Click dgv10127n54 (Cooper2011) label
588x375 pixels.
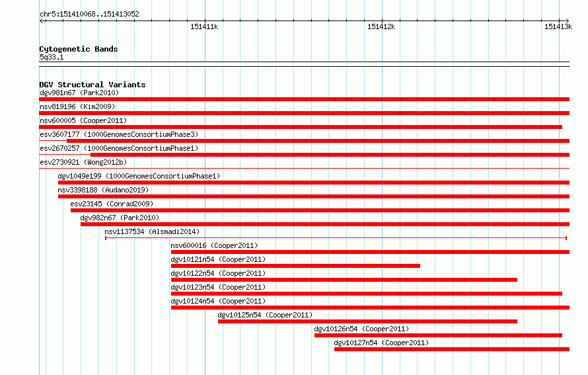(381, 343)
